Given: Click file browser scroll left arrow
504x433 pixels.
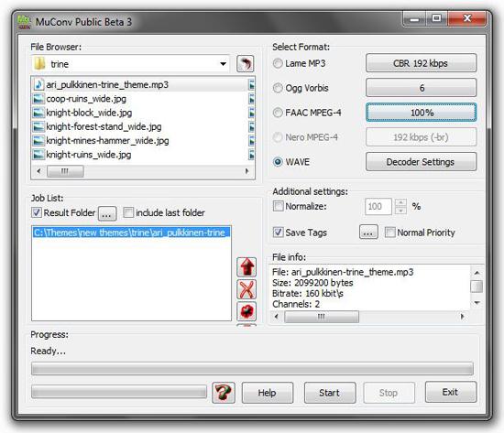Looking at the screenshot, I should 38,171.
